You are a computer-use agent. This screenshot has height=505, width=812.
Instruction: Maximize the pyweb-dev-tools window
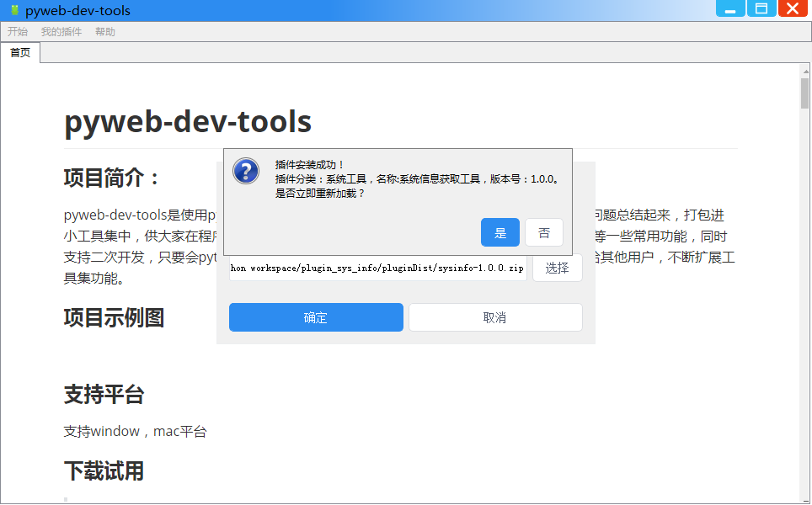click(x=761, y=9)
